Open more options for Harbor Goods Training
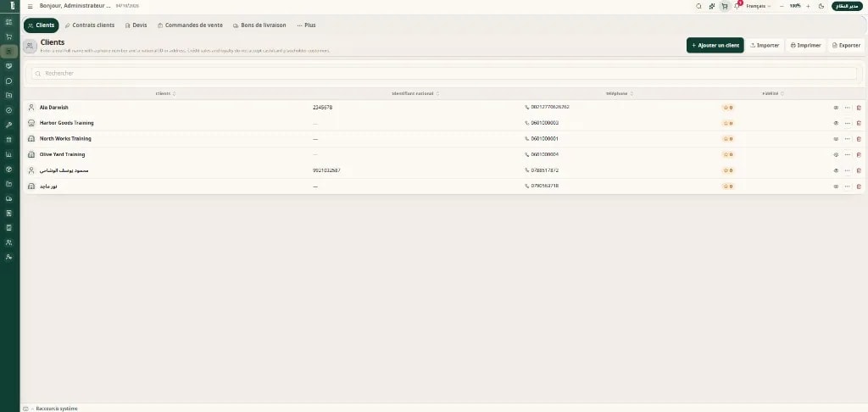868x412 pixels. coord(848,124)
